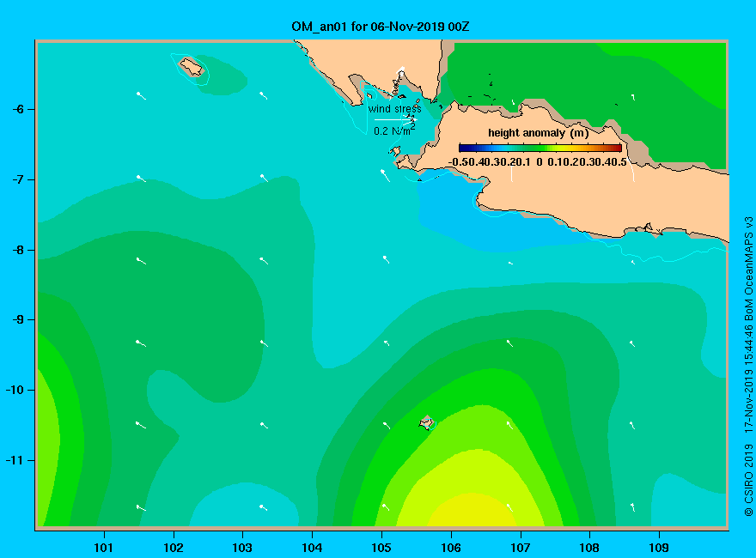Screen dimensions: 756x558
Task: Click latitude axis label "-11"
Action: pyautogui.click(x=15, y=460)
